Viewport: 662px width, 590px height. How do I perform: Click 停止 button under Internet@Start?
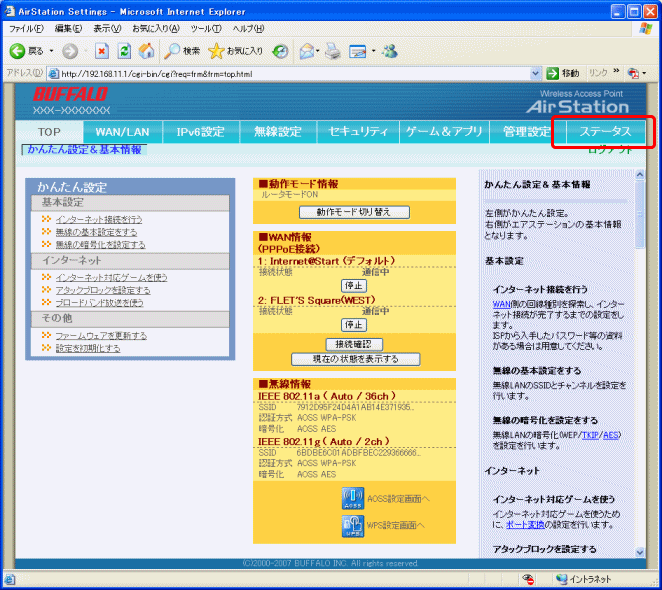tap(354, 286)
